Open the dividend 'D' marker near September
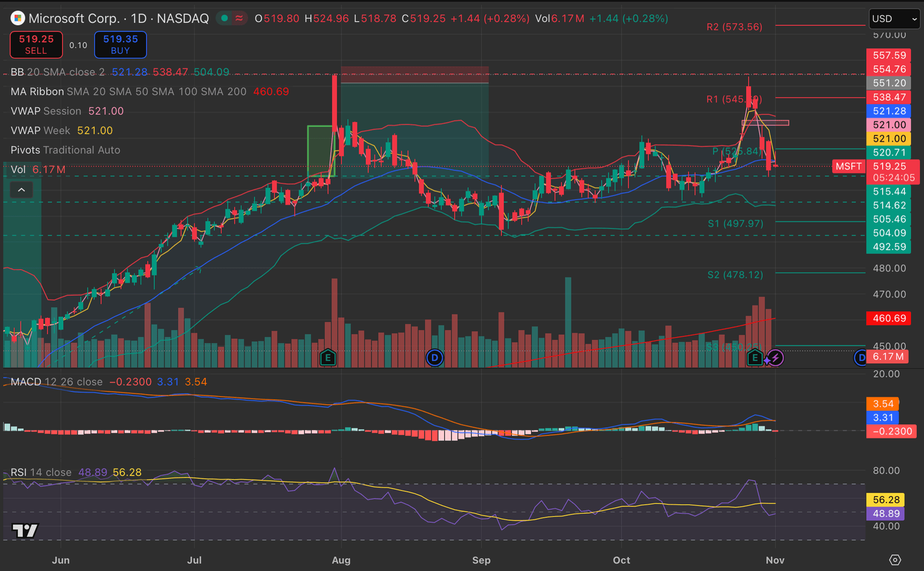This screenshot has width=924, height=571. (434, 357)
